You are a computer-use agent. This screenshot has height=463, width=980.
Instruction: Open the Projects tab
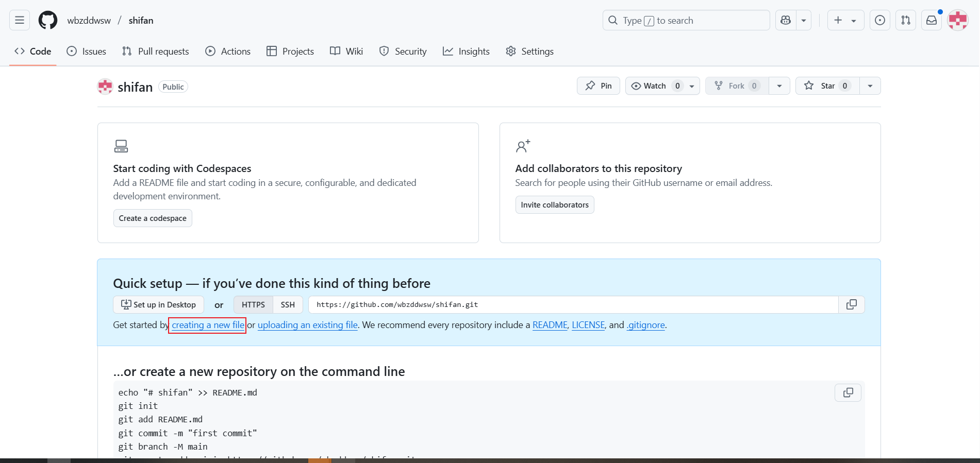coord(290,51)
